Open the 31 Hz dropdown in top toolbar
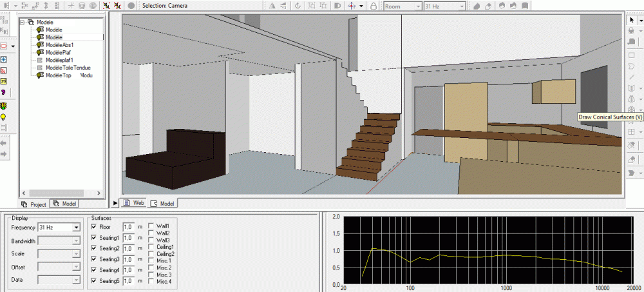The height and width of the screenshot is (292, 644). pyautogui.click(x=462, y=6)
